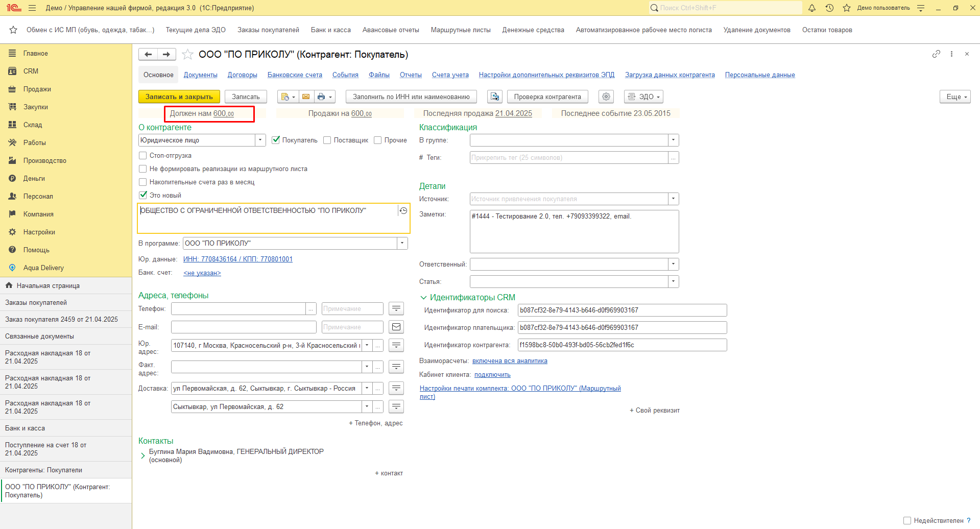Uncheck the Это новый checkbox

[x=143, y=195]
